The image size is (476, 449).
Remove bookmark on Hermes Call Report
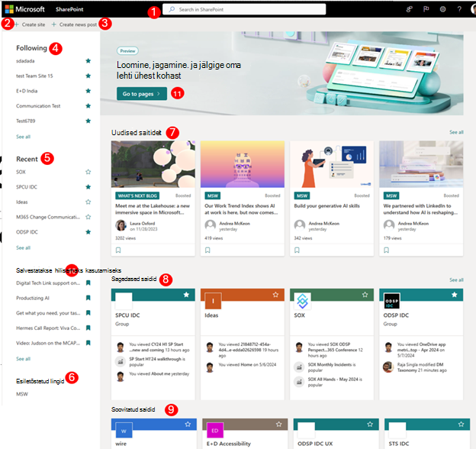tap(88, 328)
